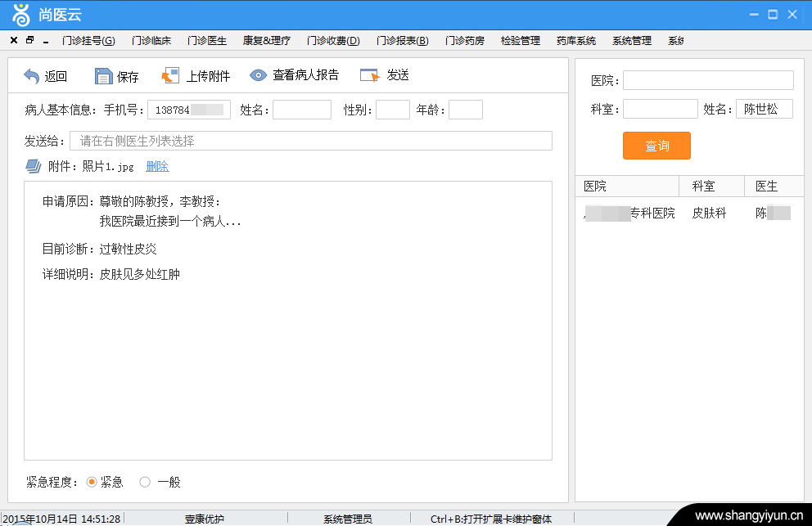Minimize the inner child window
The width and height of the screenshot is (812, 526).
tap(46, 41)
